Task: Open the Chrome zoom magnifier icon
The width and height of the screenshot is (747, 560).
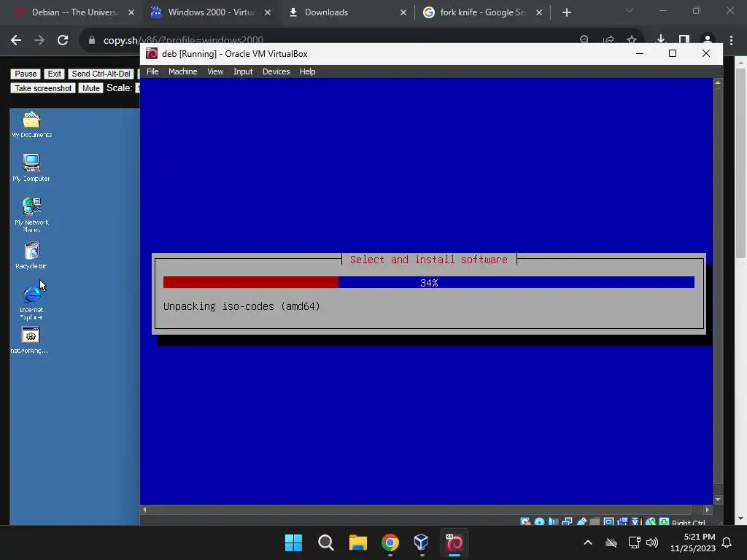Action: (584, 40)
